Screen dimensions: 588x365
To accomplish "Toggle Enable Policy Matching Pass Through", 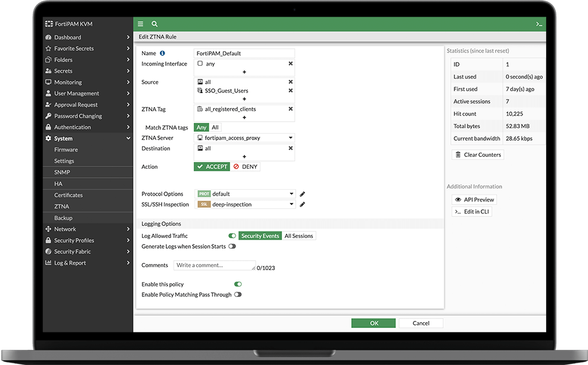I will pyautogui.click(x=238, y=295).
